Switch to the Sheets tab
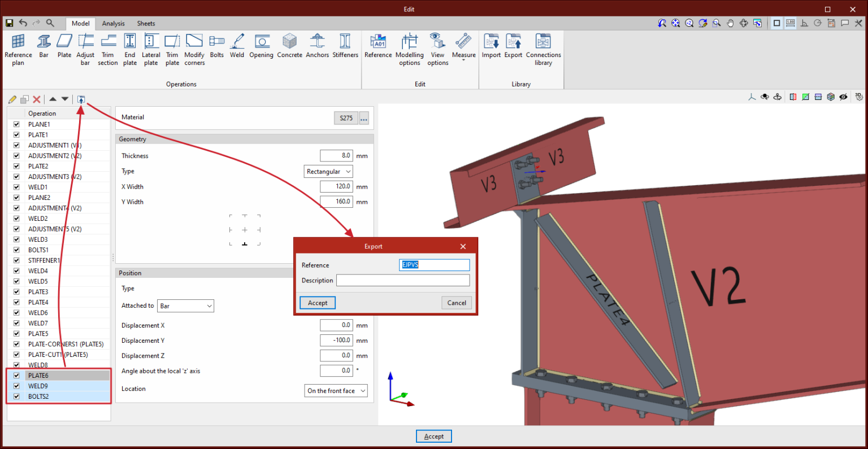868x449 pixels. (146, 24)
